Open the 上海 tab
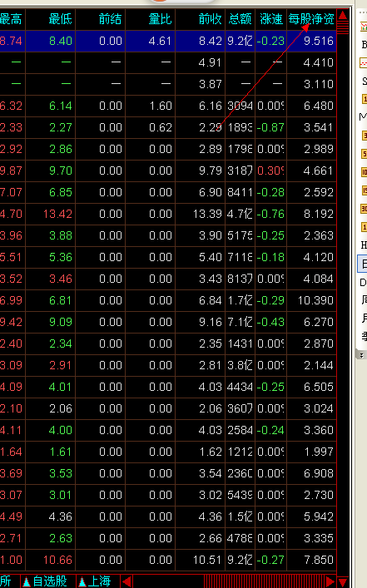Screen dimensions: 367x588 [x=96, y=581]
